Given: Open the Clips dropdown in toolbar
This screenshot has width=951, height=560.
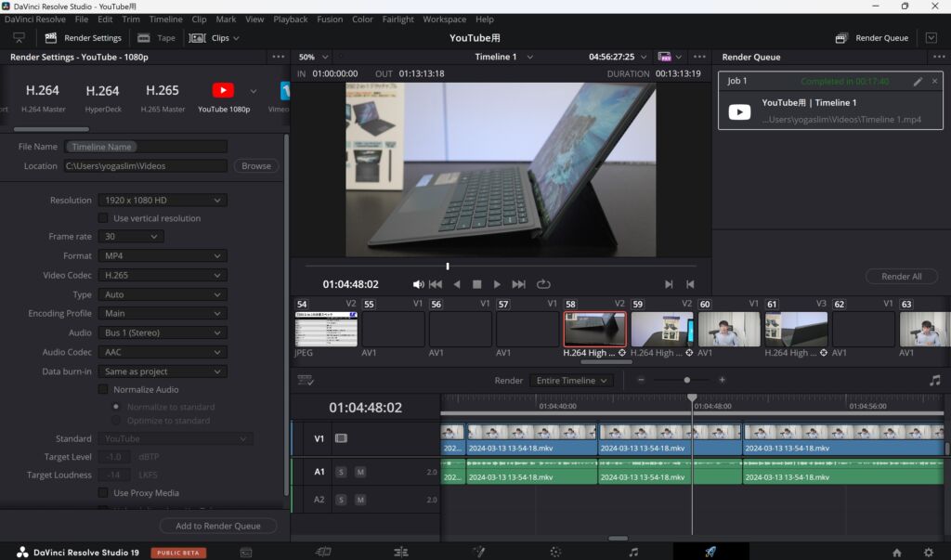Looking at the screenshot, I should click(x=215, y=38).
